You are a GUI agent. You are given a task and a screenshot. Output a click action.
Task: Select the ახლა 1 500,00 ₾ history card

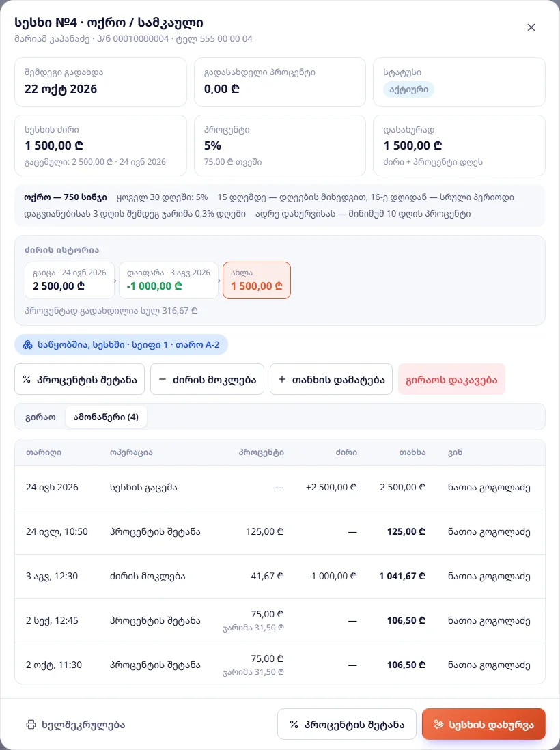click(257, 280)
